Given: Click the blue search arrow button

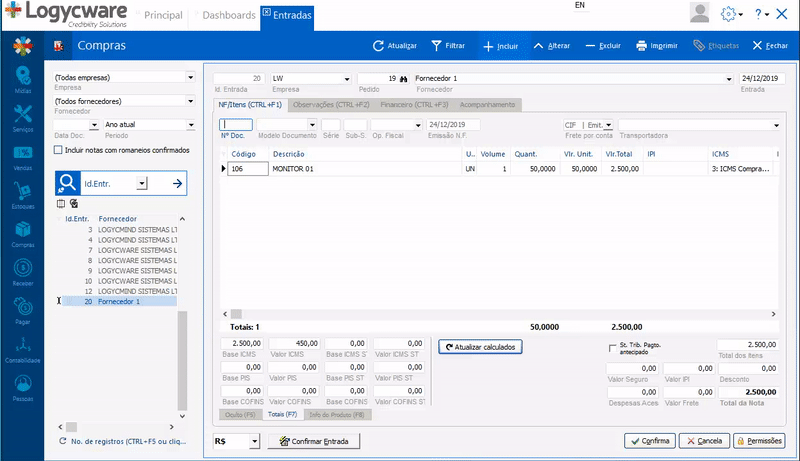Looking at the screenshot, I should (x=177, y=183).
